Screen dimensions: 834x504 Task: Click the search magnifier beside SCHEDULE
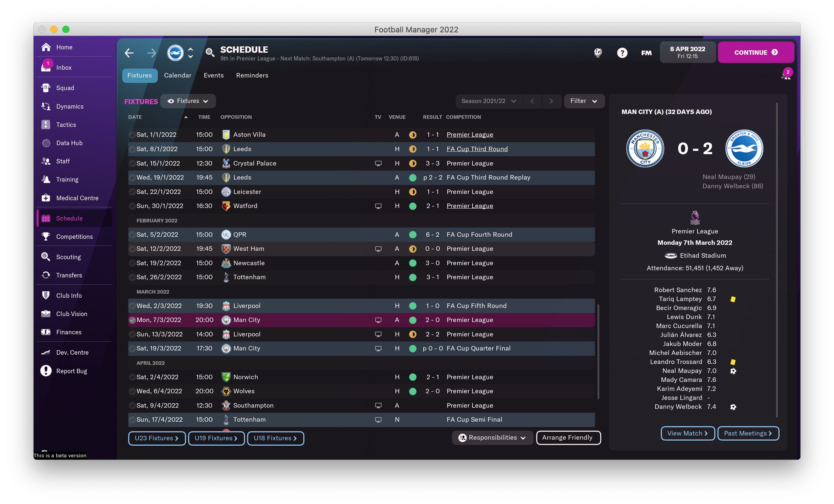(x=210, y=52)
